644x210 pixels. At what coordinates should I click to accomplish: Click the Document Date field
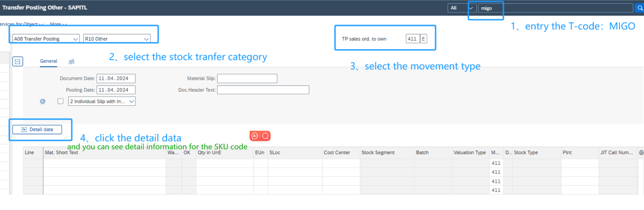[116, 79]
